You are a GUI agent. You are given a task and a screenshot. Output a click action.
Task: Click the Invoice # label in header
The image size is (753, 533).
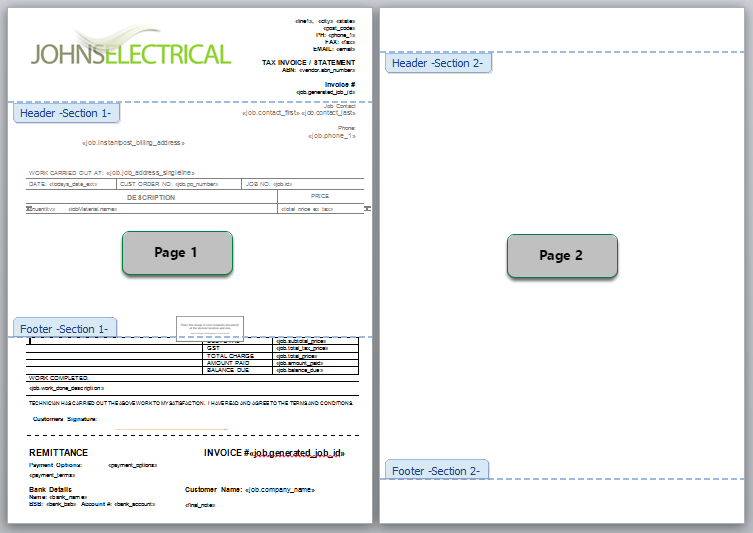[x=340, y=85]
